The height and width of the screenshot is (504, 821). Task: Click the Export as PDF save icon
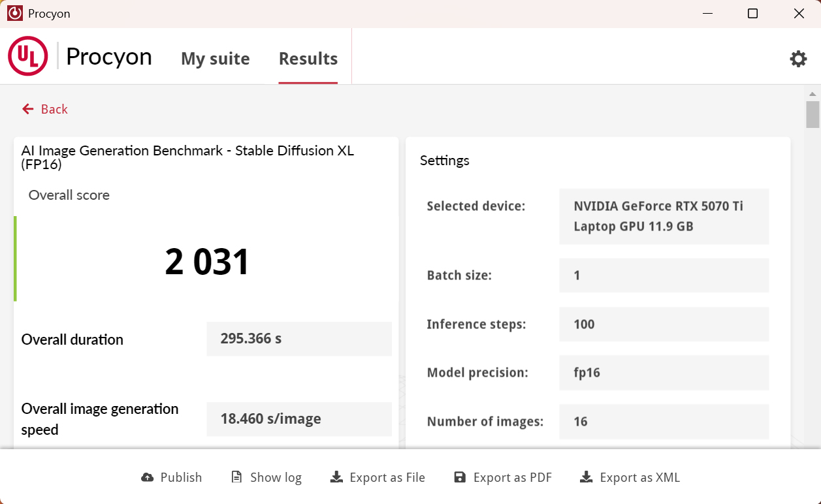tap(460, 477)
